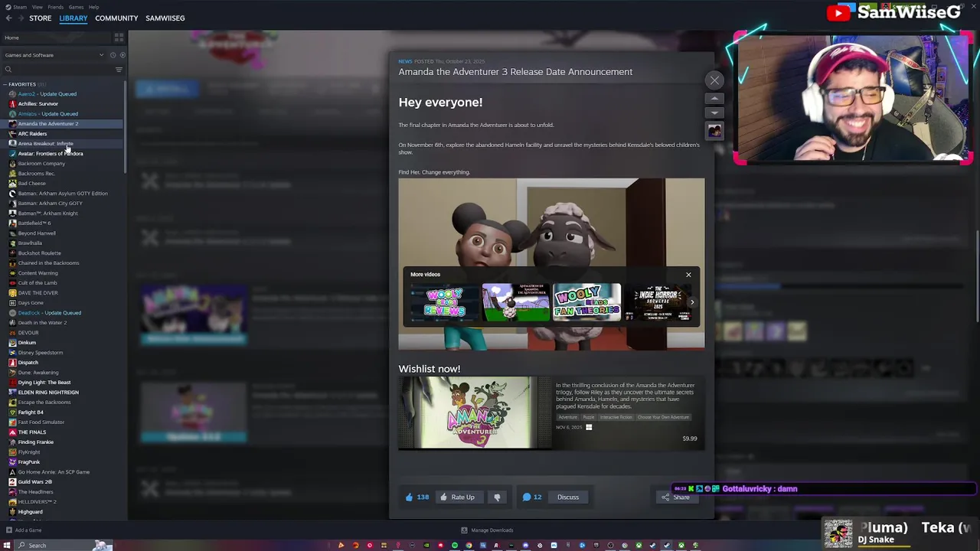Close the More videos overlay
Screen dimensions: 980x551
pos(688,275)
